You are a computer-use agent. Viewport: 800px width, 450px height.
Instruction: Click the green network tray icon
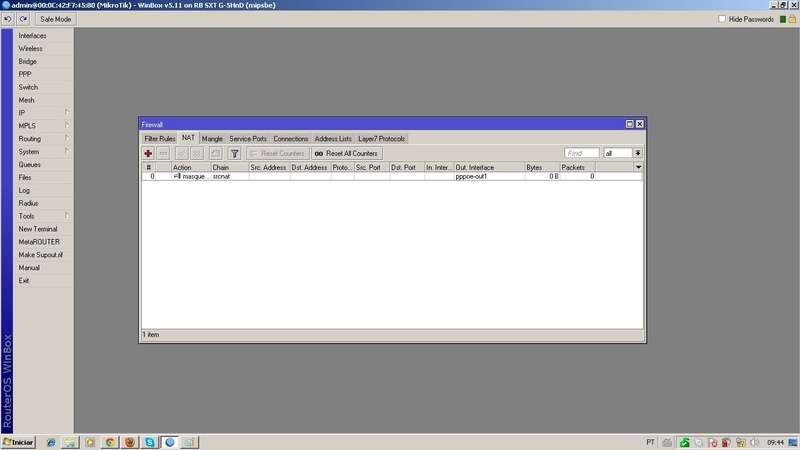684,442
